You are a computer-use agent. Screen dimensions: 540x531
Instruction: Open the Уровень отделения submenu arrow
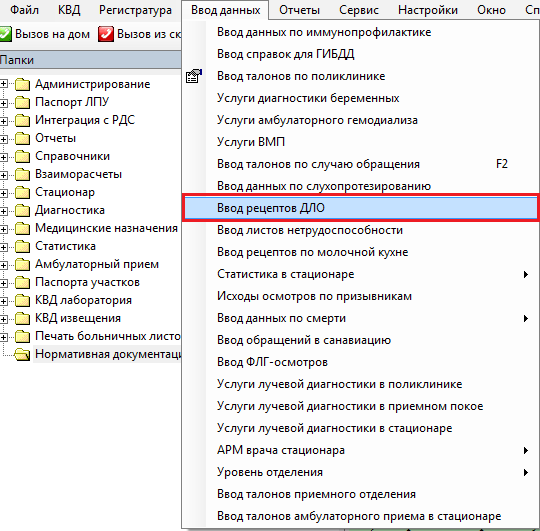pos(526,472)
